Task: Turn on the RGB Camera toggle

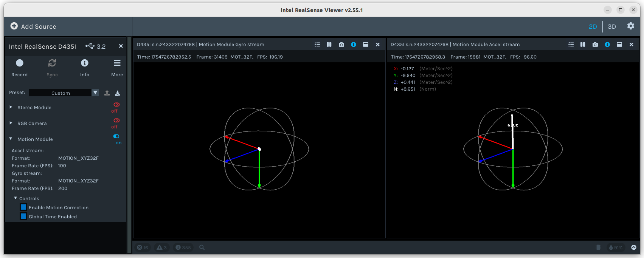Action: pos(116,121)
